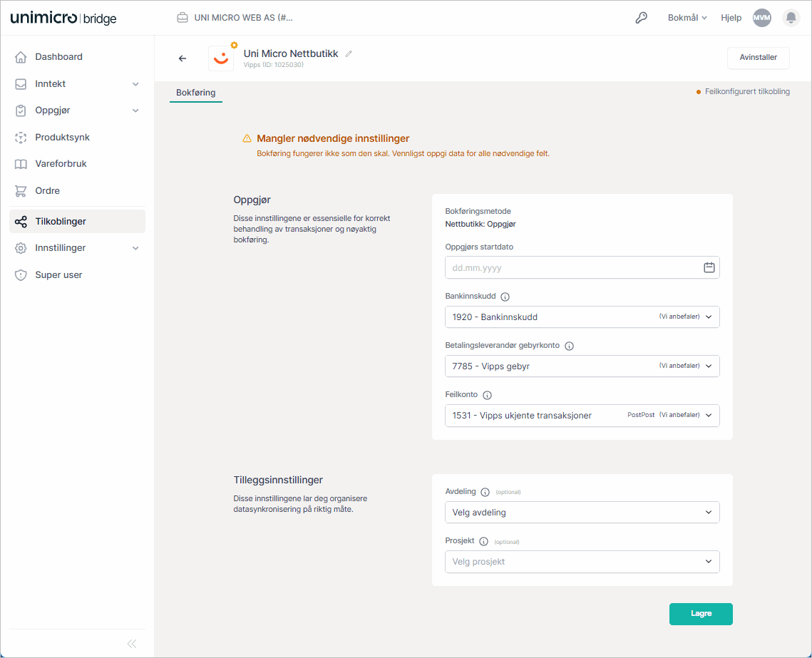Image resolution: width=812 pixels, height=658 pixels.
Task: Open the 1920 - Bankinnskudd dropdown
Action: 582,317
